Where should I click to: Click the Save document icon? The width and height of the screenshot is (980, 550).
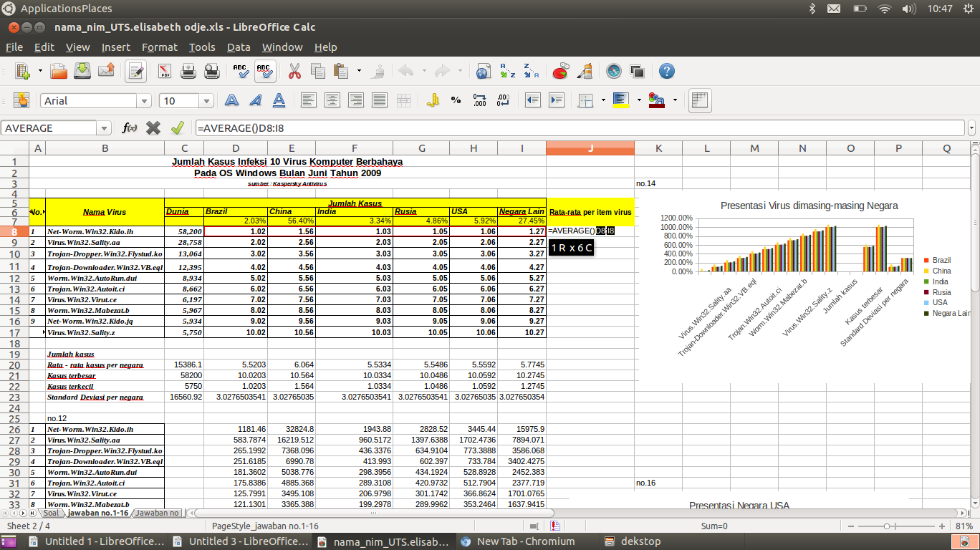[x=82, y=71]
